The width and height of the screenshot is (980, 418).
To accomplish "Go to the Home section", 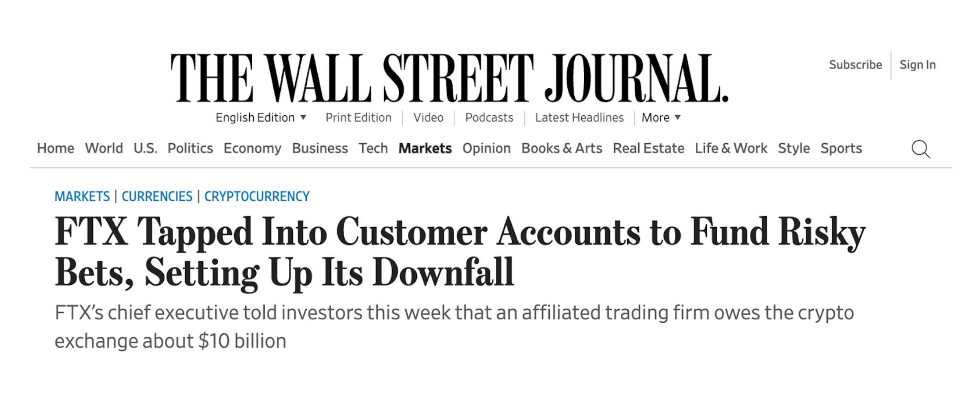I will (x=55, y=148).
